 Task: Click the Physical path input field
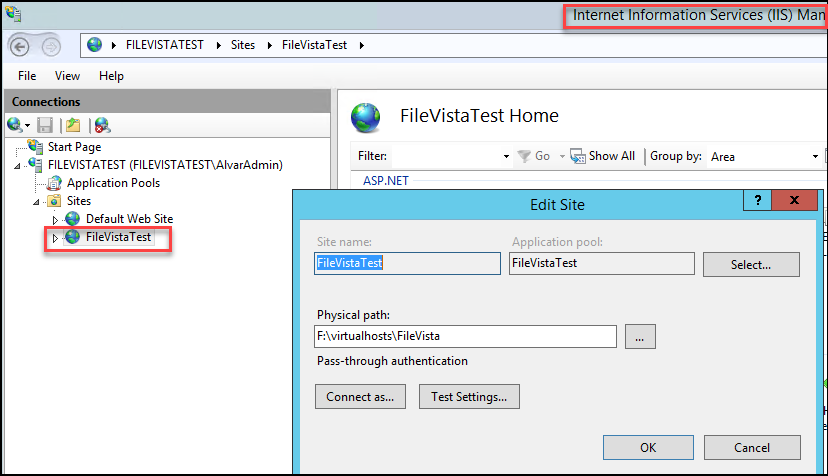pos(465,337)
